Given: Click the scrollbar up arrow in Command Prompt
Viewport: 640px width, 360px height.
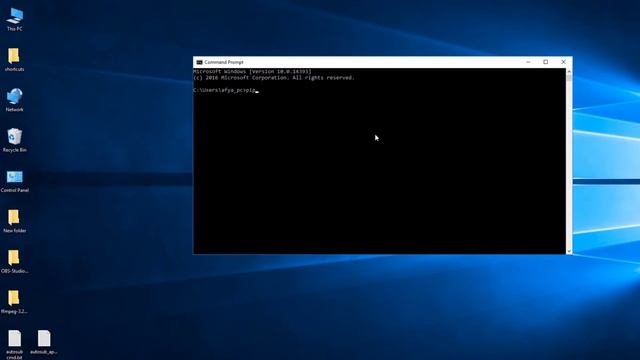Looking at the screenshot, I should pos(569,71).
